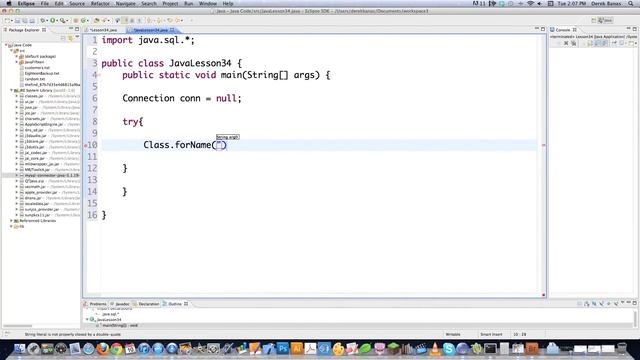
Task: Open Google Chrome from the Dock
Action: click(116, 349)
